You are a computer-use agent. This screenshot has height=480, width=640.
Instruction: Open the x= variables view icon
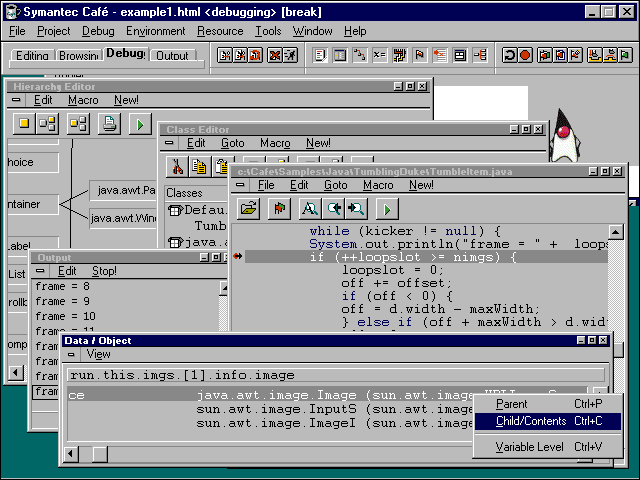[x=380, y=55]
